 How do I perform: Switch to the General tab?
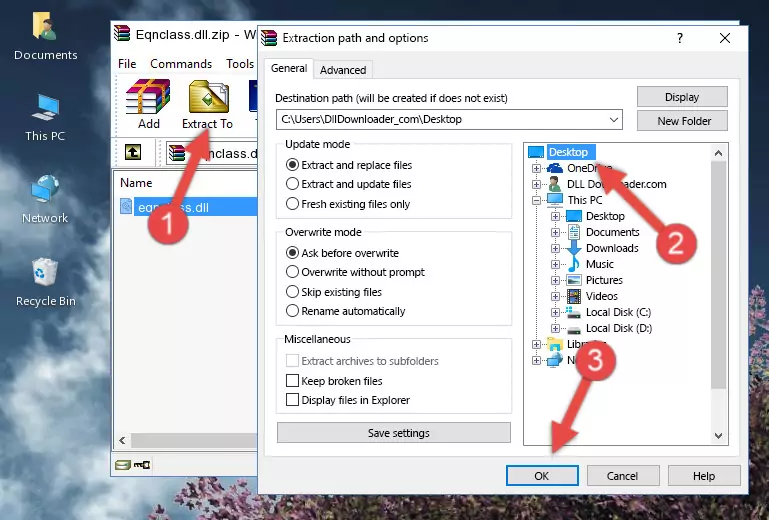289,68
